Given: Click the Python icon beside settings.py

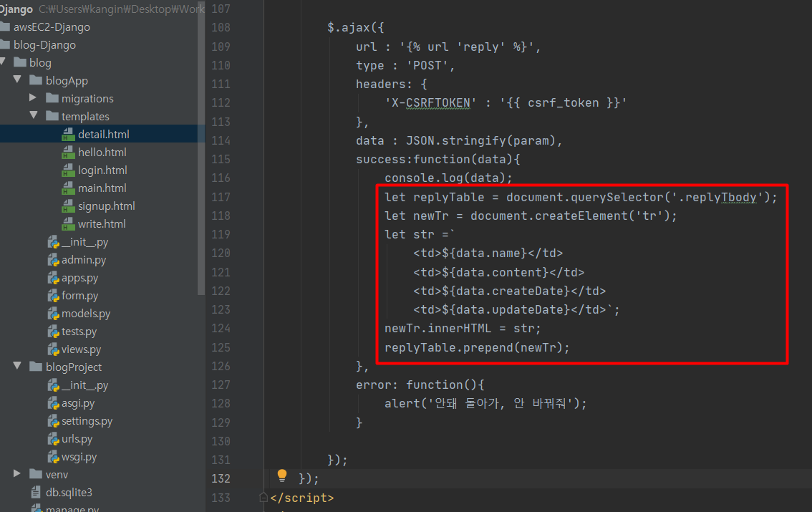Looking at the screenshot, I should tap(53, 421).
